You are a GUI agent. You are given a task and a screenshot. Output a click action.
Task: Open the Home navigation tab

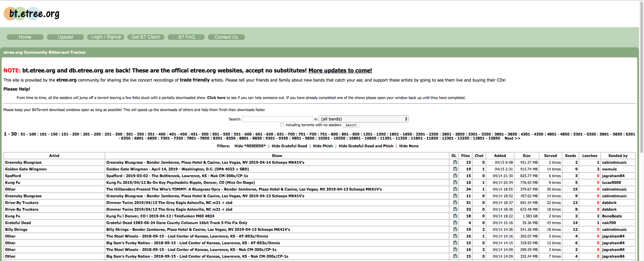coord(25,37)
